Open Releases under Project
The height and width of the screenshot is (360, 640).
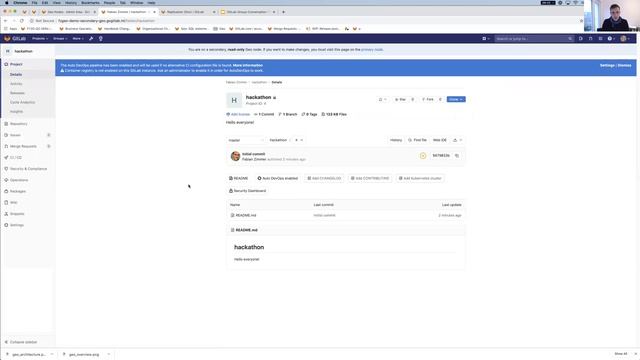pos(18,93)
